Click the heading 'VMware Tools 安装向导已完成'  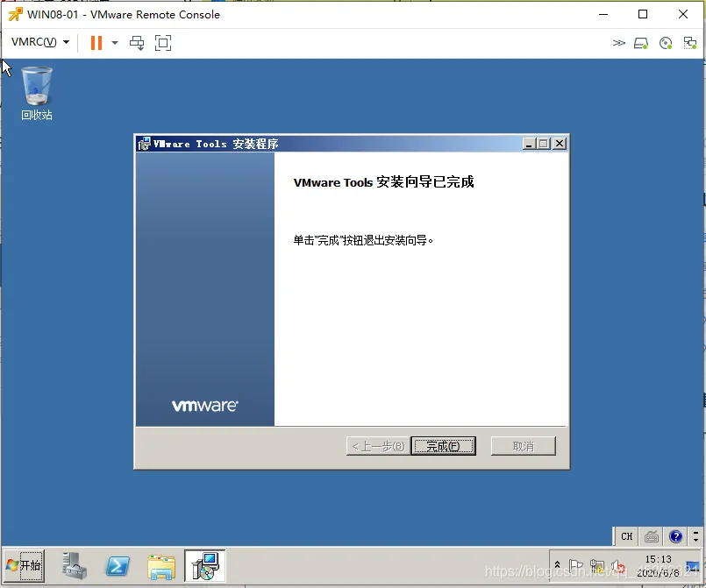(383, 182)
